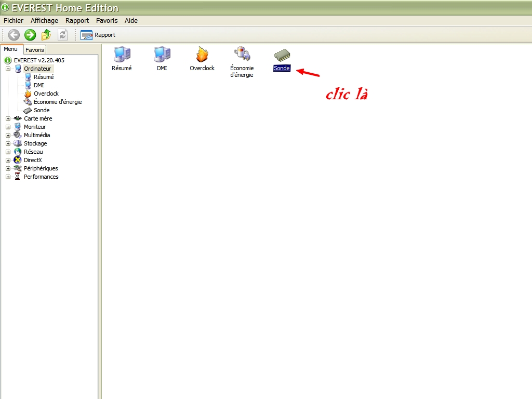Select Performances in the tree
The height and width of the screenshot is (399, 532).
point(41,177)
